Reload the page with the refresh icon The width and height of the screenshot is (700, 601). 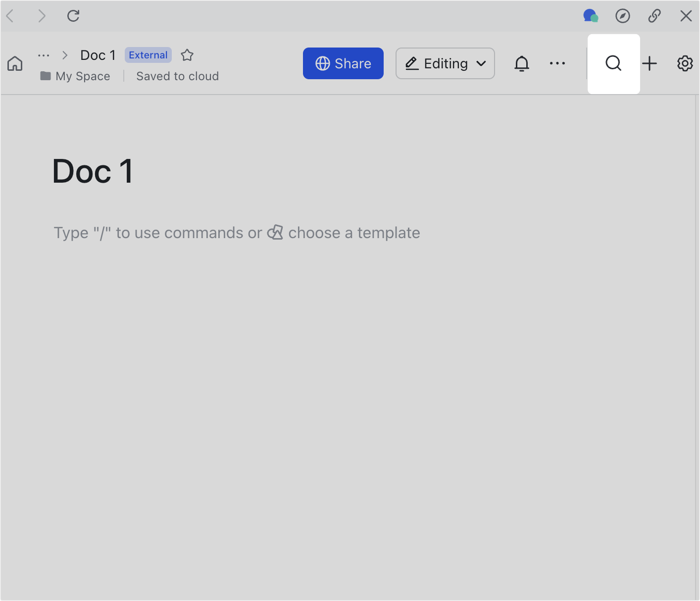click(x=73, y=15)
